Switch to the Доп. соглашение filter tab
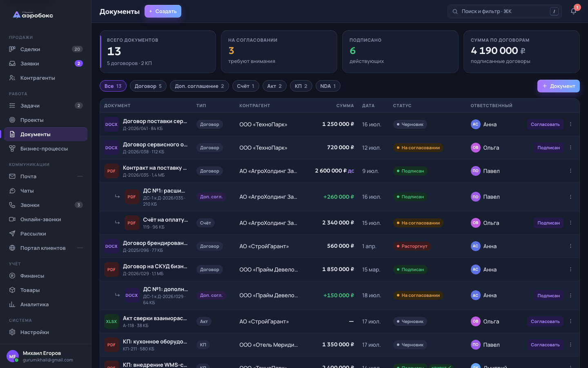588x368 pixels. (x=199, y=86)
